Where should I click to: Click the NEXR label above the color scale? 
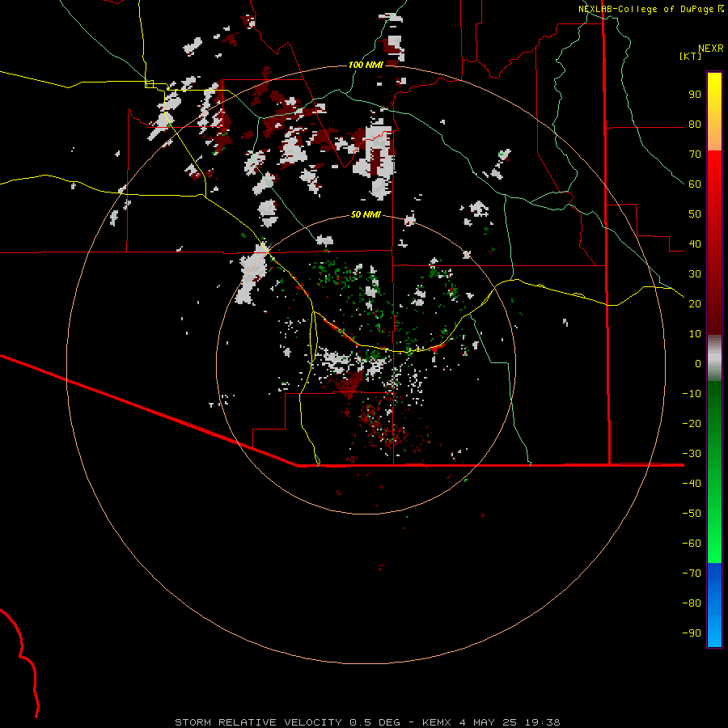click(711, 49)
